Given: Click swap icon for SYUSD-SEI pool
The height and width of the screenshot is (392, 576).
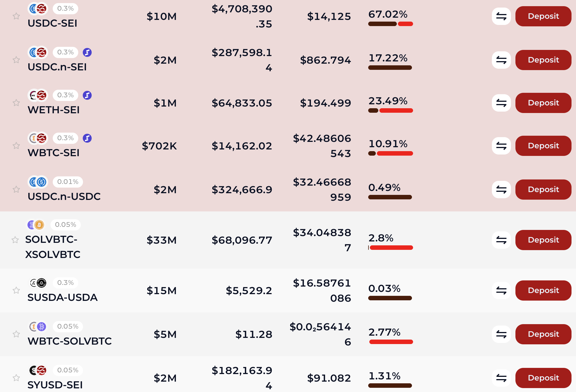Looking at the screenshot, I should pos(501,378).
